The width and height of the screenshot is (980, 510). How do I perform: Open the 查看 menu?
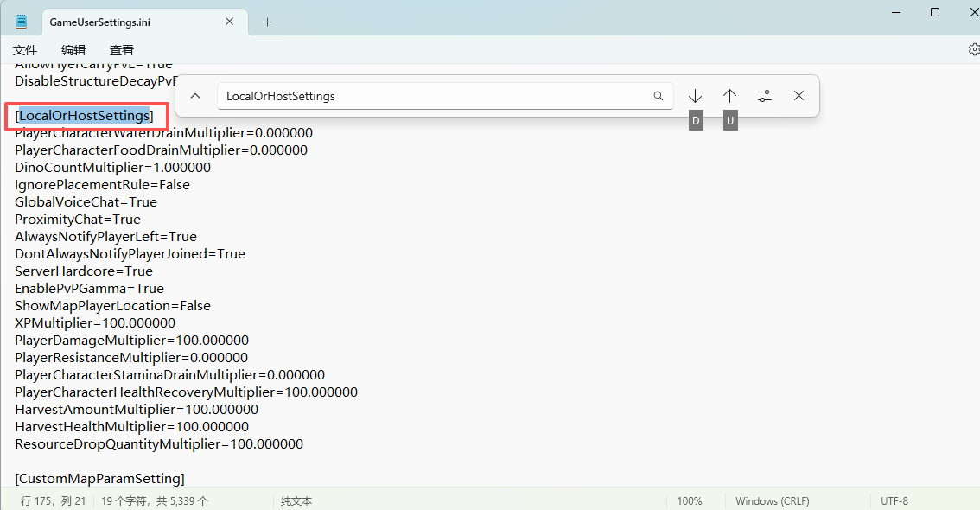tap(122, 50)
